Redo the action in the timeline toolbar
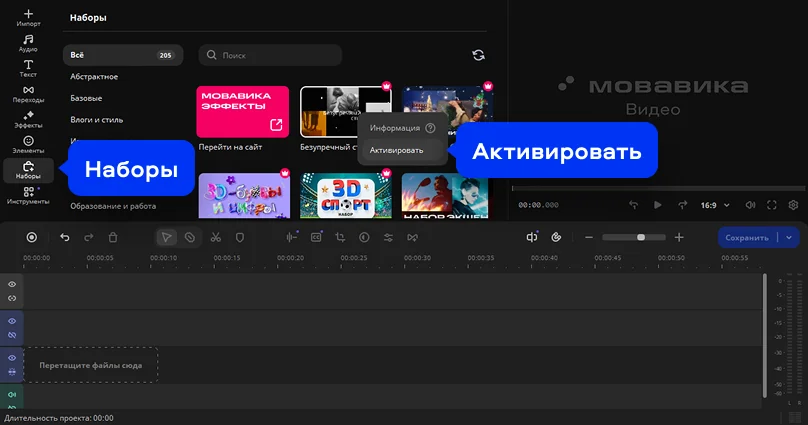This screenshot has width=808, height=425. click(89, 237)
